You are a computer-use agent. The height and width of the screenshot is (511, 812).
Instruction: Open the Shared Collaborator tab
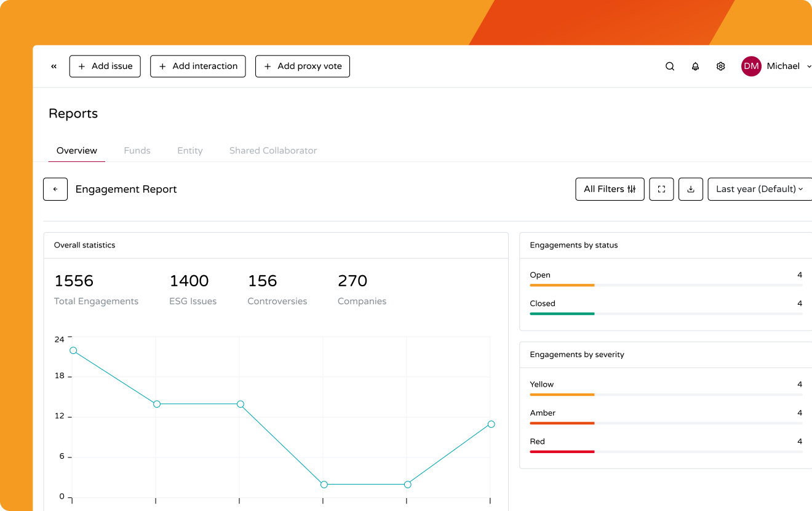[x=273, y=151]
